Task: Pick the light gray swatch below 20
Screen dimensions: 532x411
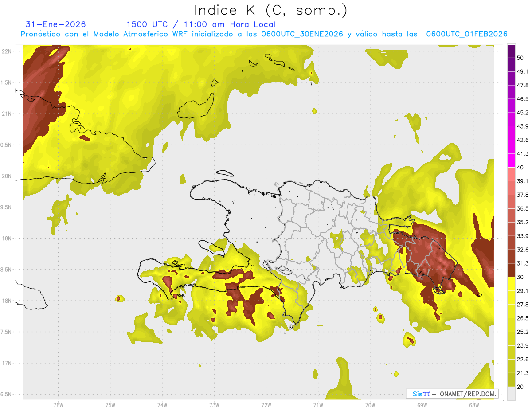Action: [x=512, y=394]
